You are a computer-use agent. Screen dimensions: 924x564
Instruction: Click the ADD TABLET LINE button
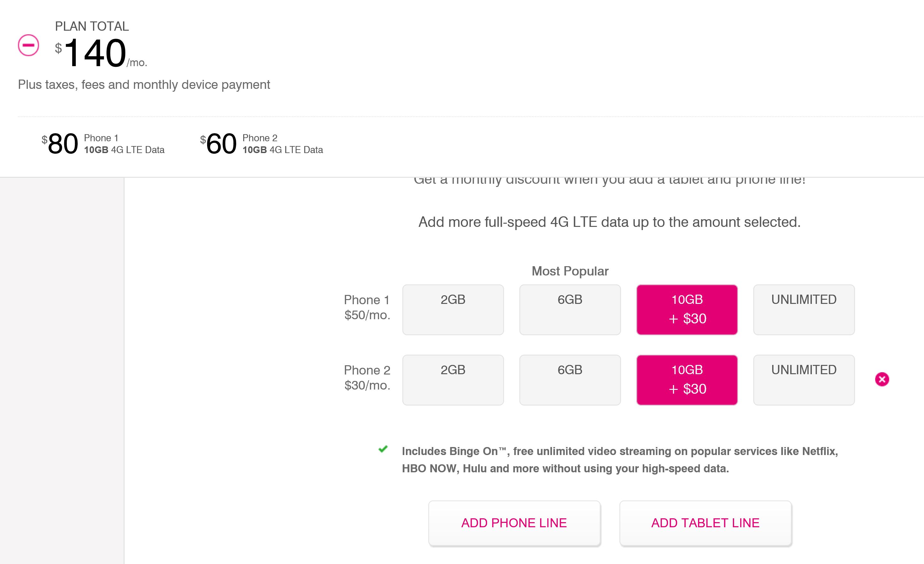[x=705, y=523]
